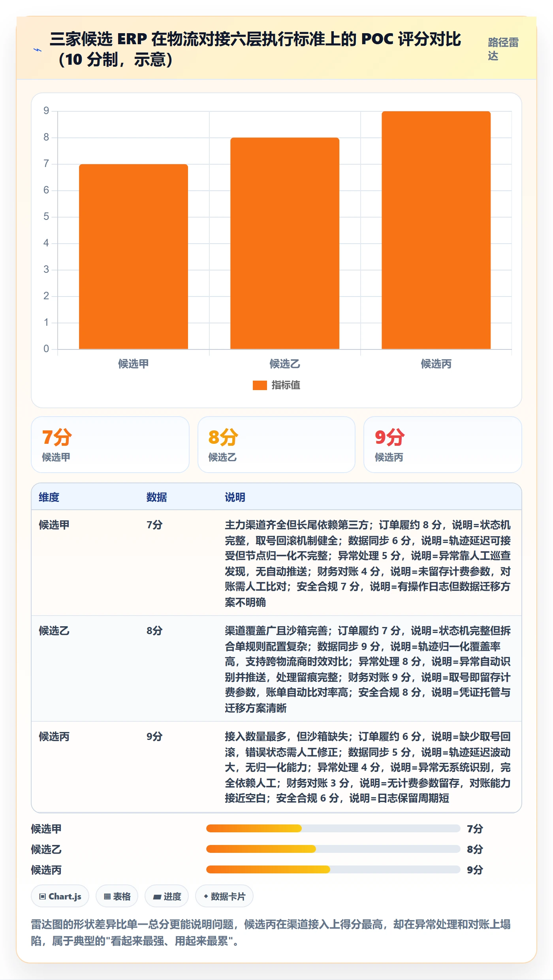Click the footnote paragraph starting 雷达图的形状
553x980 pixels.
tap(271, 933)
